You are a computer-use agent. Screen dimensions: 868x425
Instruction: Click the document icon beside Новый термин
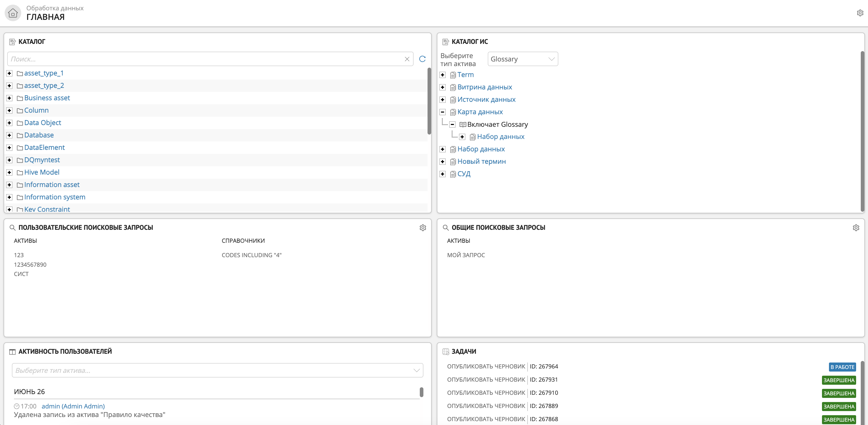pos(453,162)
